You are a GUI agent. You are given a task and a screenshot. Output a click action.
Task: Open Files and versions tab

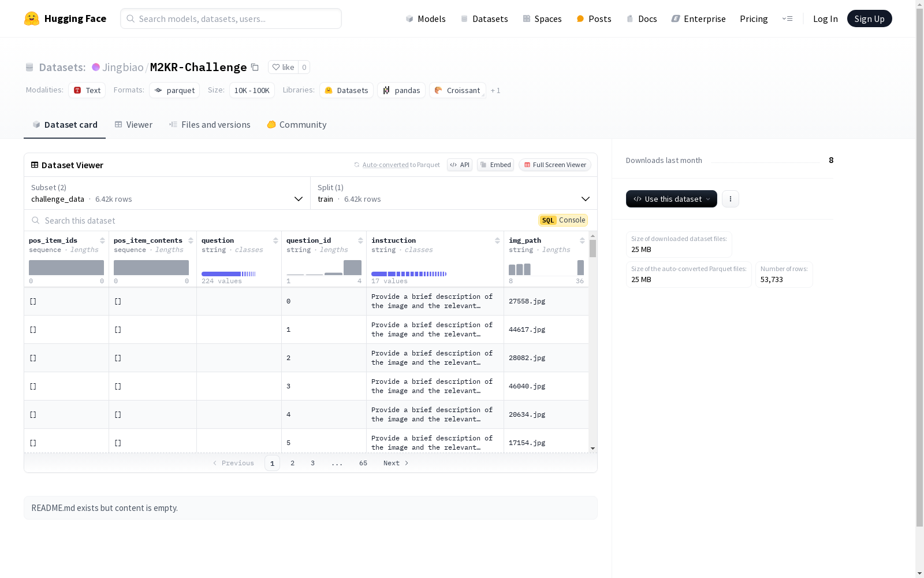(210, 124)
